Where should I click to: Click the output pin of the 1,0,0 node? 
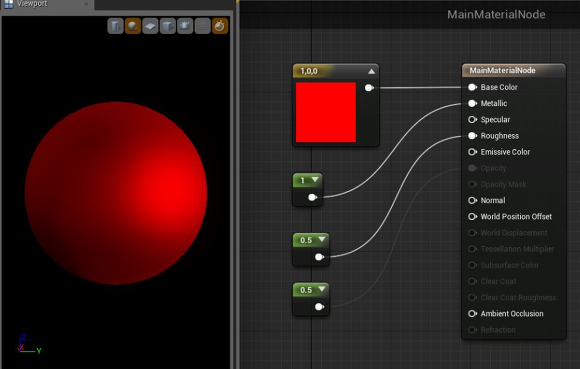(369, 88)
